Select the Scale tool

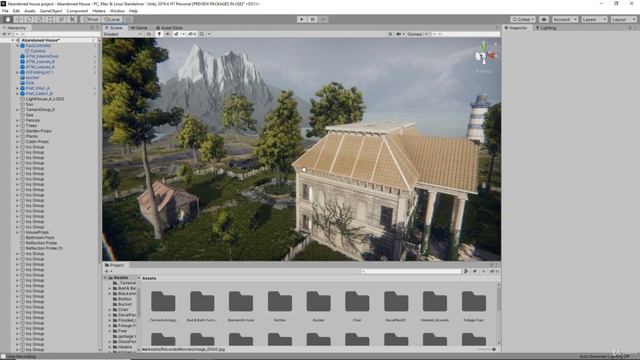click(40, 19)
